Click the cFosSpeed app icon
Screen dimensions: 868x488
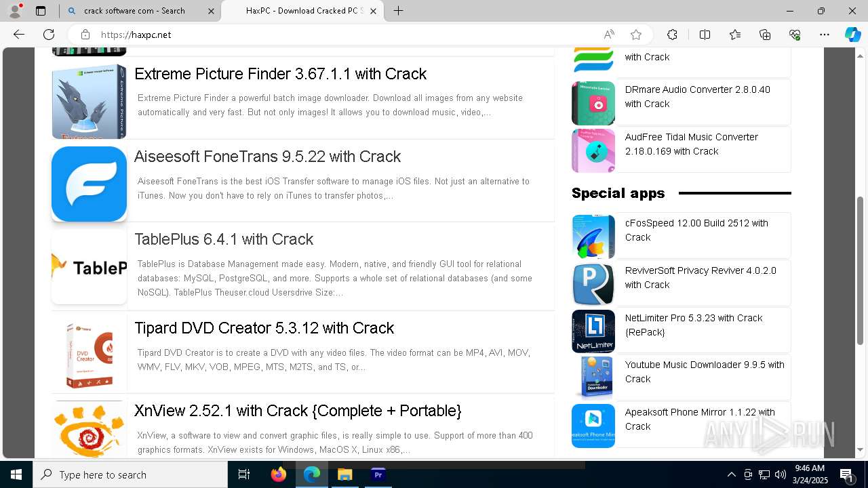click(593, 237)
